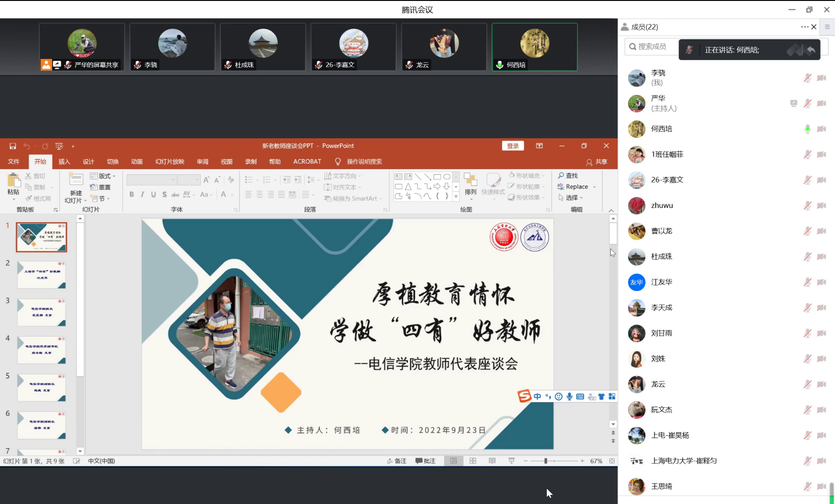Click the Bold formatting button
Viewport: 835px width, 504px height.
(131, 195)
